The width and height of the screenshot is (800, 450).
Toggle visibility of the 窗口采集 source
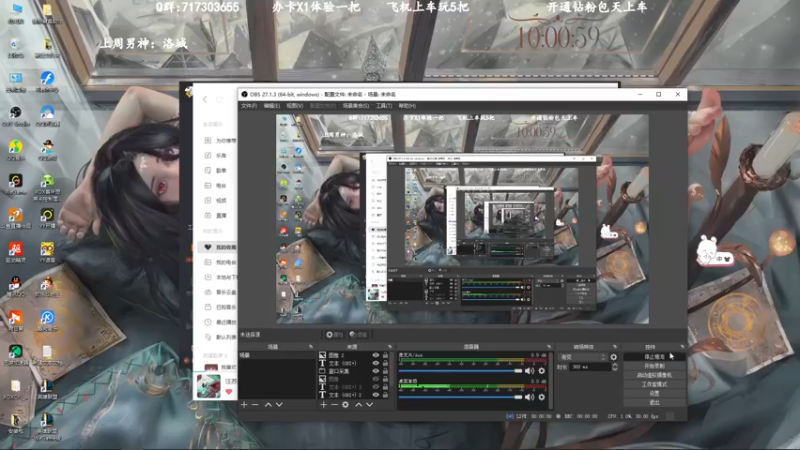click(x=376, y=371)
